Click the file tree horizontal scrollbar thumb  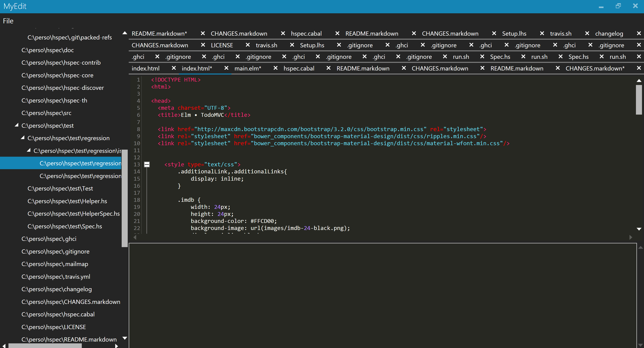click(x=45, y=346)
